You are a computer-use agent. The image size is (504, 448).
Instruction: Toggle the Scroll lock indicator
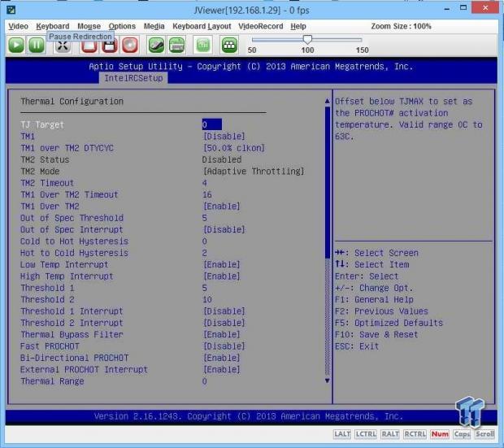point(484,434)
